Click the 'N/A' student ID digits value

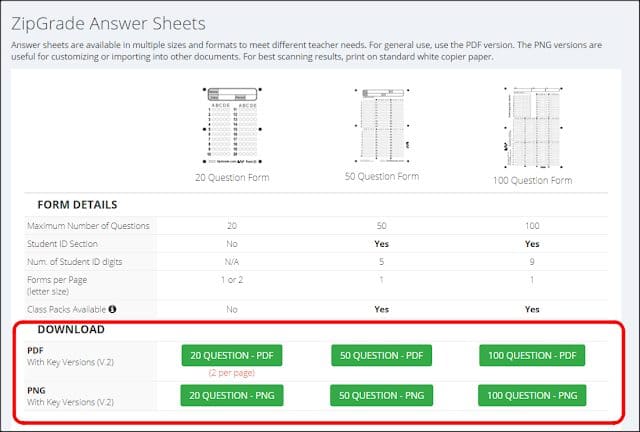point(232,262)
